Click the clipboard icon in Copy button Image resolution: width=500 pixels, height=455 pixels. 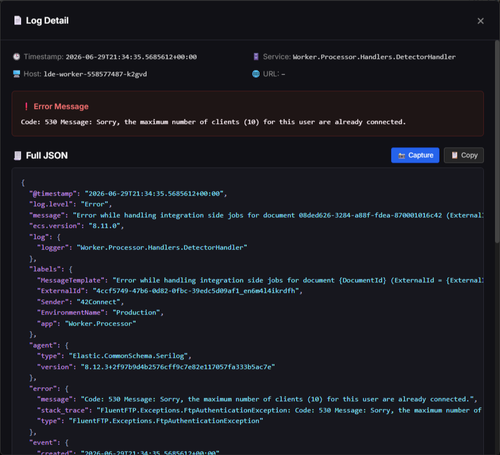tap(454, 155)
